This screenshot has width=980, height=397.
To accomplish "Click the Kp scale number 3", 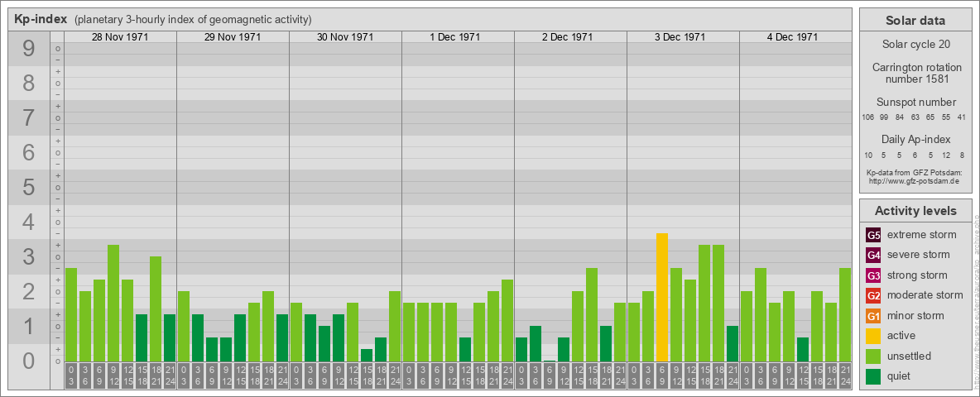I will (x=28, y=256).
